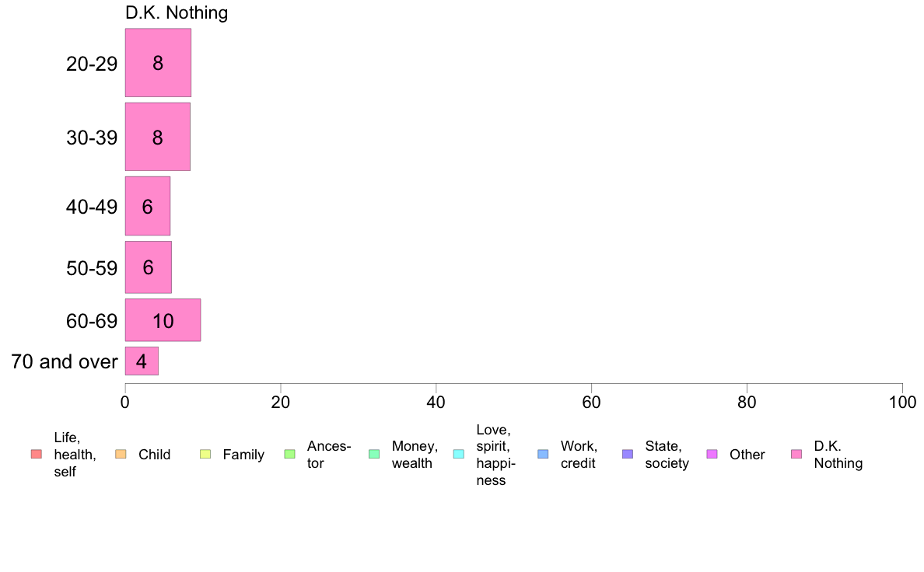Select the Money, wealth legend swatch
924x572 pixels.
coord(374,454)
